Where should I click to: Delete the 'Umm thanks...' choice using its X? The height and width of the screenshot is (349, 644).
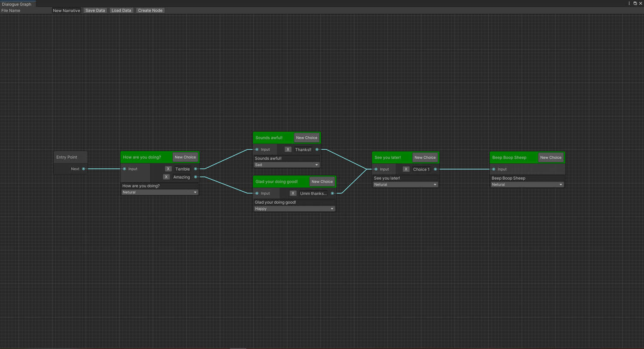pos(293,193)
